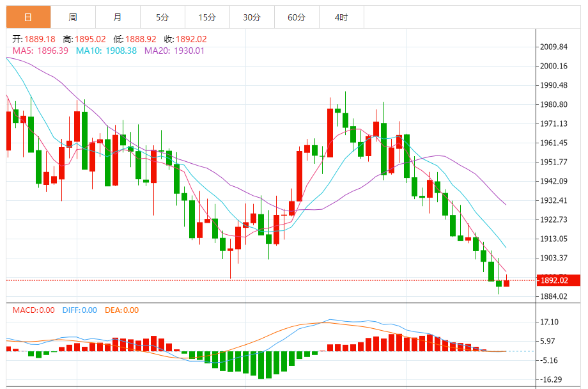This screenshot has height=389, width=588.
Task: Click the DEA:0.00 indicator label
Action: tap(122, 310)
